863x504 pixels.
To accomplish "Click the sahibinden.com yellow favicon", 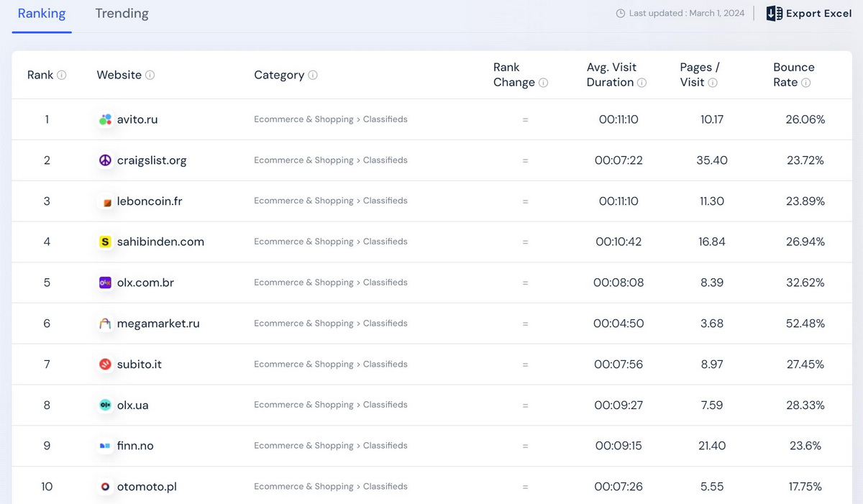I will tap(105, 242).
